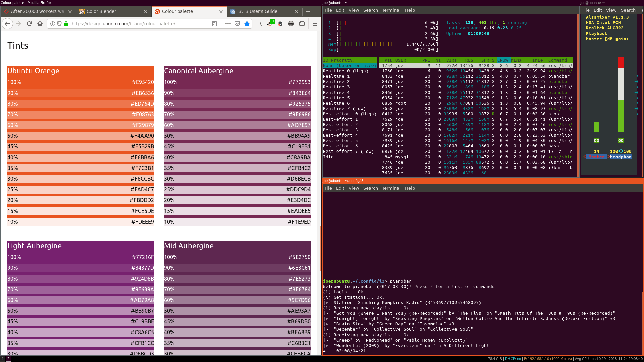Toggle the Firefox sidebar view
Image resolution: width=644 pixels, height=362 pixels.
coord(302,24)
